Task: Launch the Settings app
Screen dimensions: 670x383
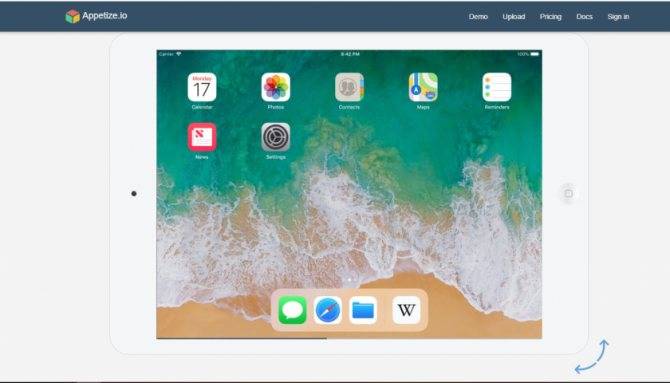Action: pos(276,137)
